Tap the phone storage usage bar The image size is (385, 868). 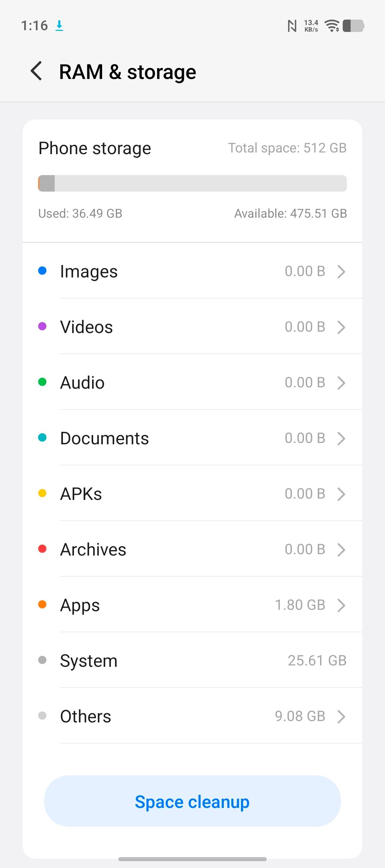point(192,183)
